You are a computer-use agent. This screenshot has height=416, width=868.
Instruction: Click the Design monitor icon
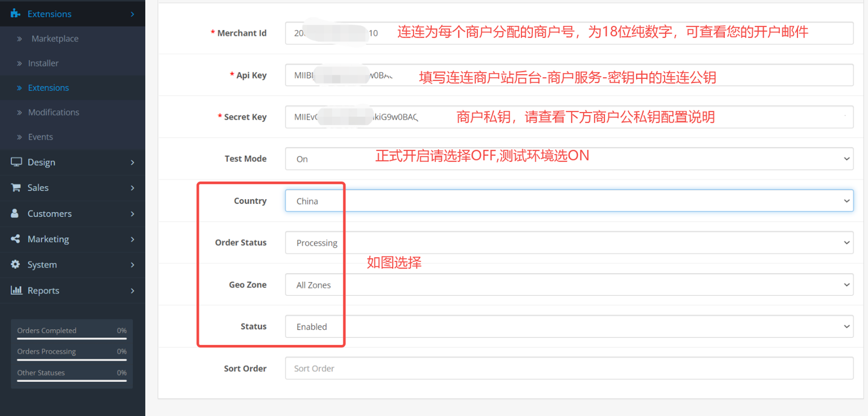16,162
